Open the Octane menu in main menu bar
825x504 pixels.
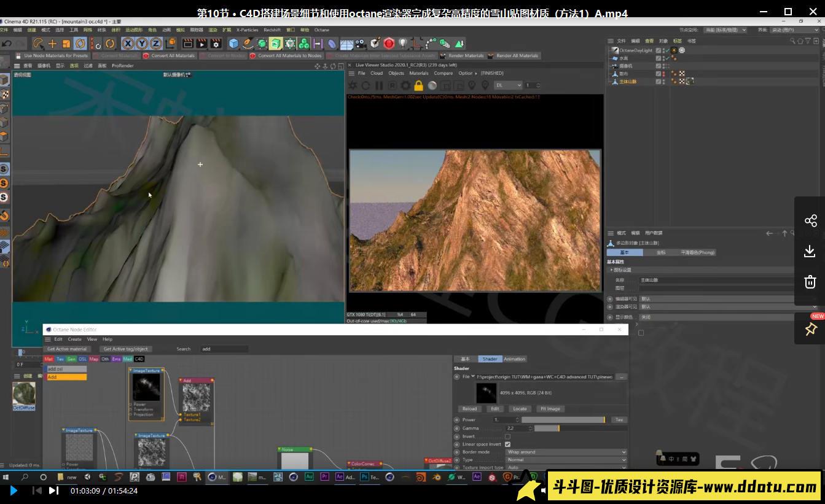pos(322,29)
